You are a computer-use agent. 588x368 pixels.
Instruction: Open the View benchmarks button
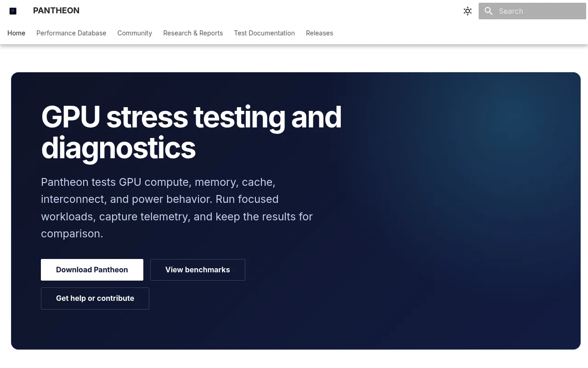[x=198, y=270]
